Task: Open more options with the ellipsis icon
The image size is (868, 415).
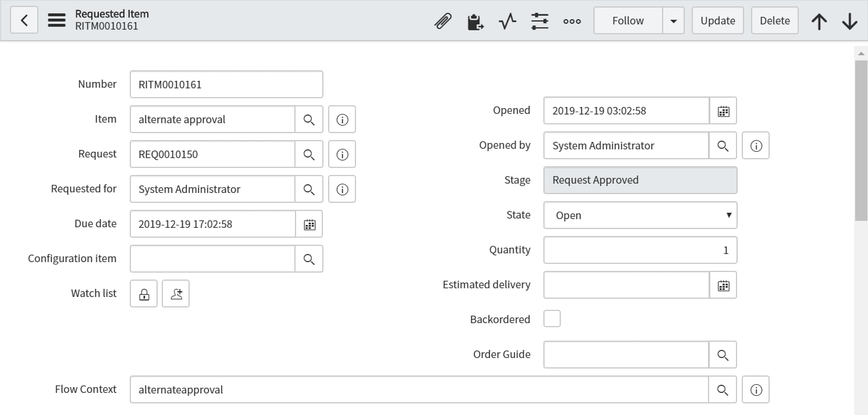Action: point(572,20)
